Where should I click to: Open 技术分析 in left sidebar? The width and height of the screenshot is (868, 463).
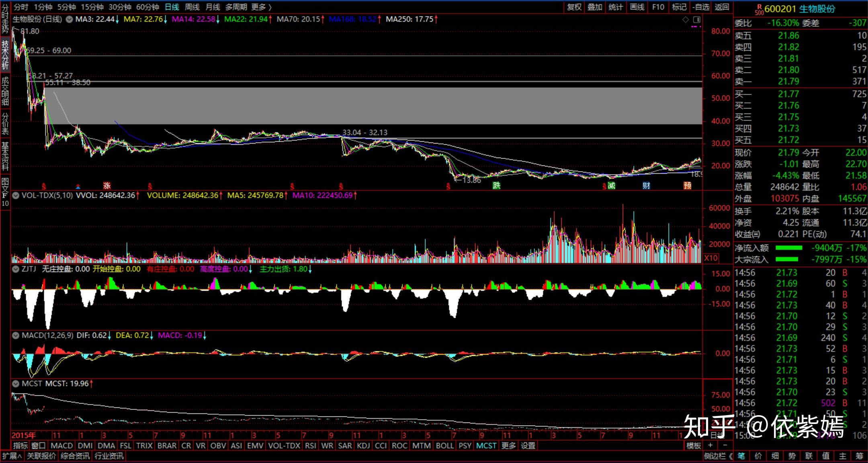(x=5, y=55)
